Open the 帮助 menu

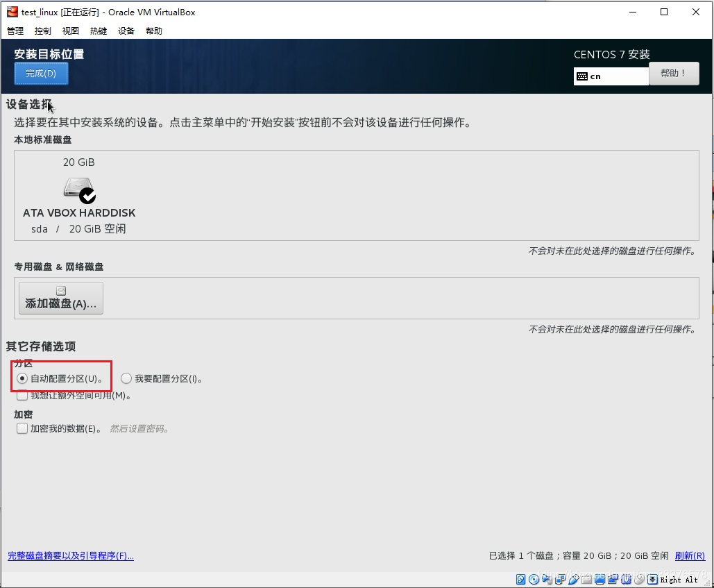click(x=154, y=31)
